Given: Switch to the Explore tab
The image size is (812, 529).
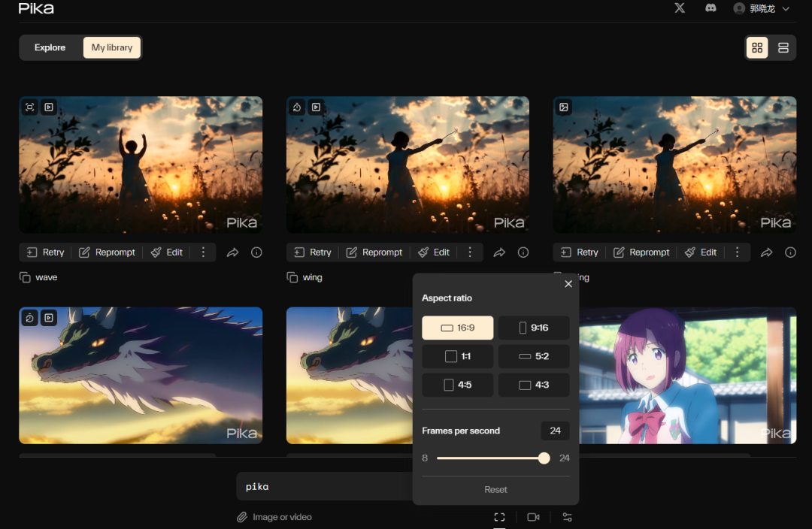Looking at the screenshot, I should 50,47.
